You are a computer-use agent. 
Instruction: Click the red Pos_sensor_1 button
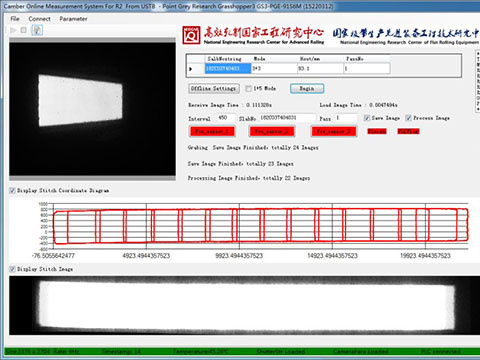point(212,131)
